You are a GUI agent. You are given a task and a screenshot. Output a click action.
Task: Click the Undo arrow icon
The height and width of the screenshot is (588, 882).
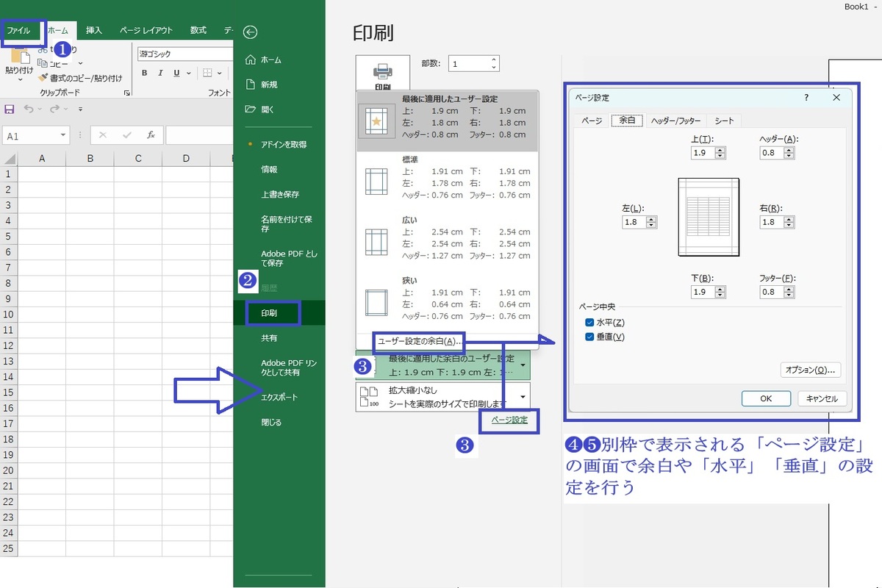(28, 109)
